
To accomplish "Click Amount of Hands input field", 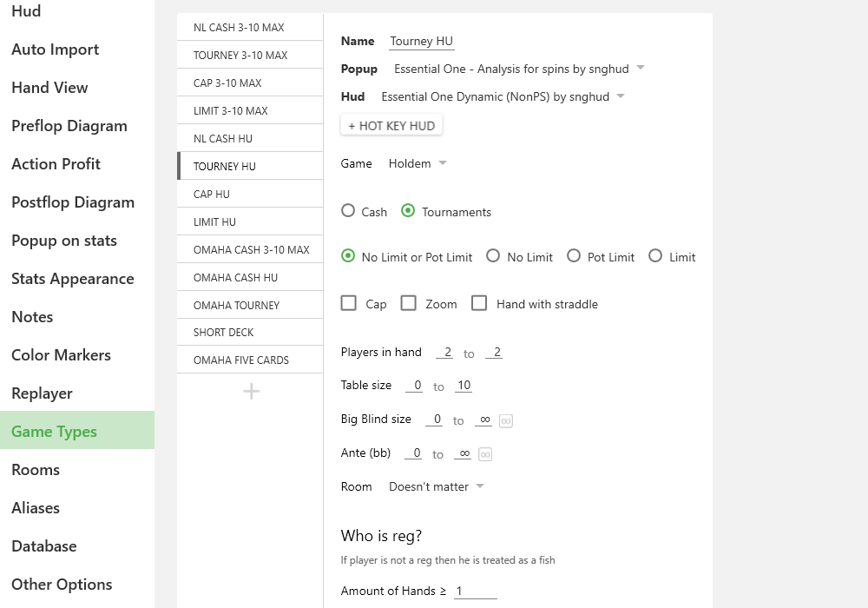I will pyautogui.click(x=476, y=591).
